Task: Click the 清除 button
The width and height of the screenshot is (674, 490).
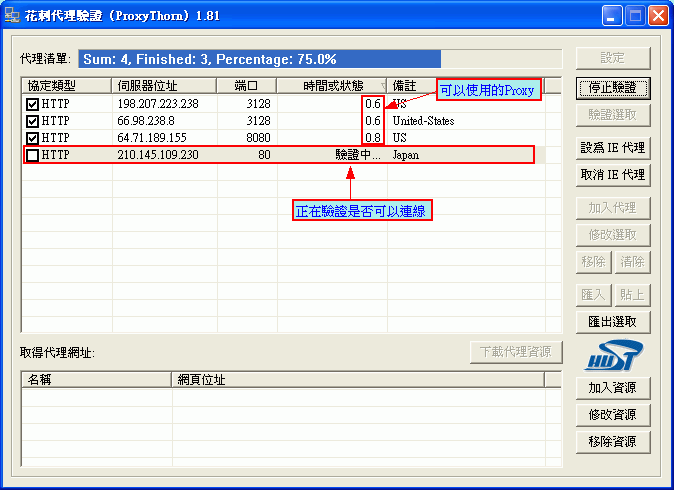Action: pos(632,262)
